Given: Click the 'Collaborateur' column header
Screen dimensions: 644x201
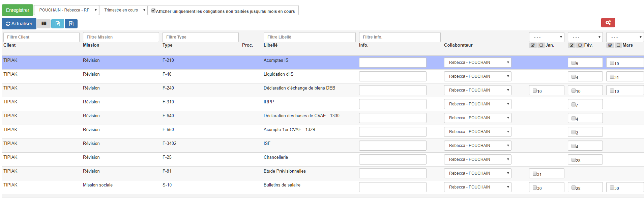Looking at the screenshot, I should (458, 45).
